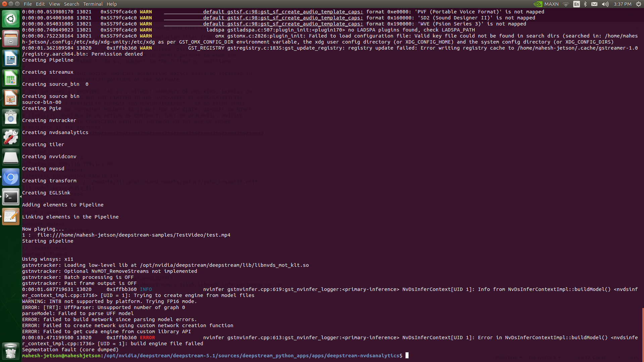
Task: Click the test.mp4 file URI
Action: 134,235
